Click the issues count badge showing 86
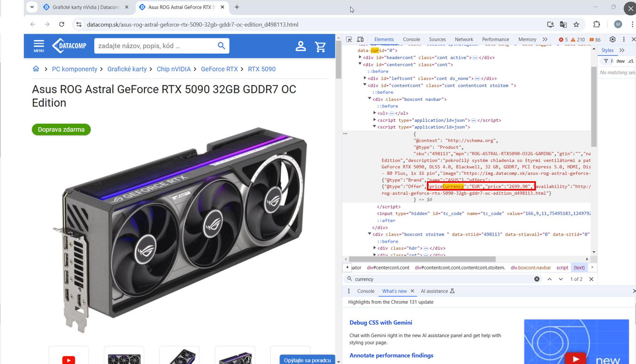This screenshot has height=364, width=636. click(x=595, y=40)
